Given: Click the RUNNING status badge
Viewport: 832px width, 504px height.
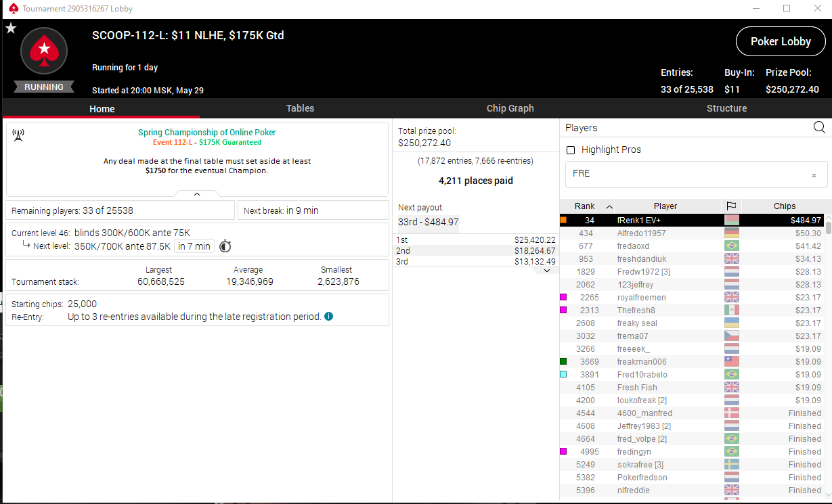Looking at the screenshot, I should tap(44, 87).
